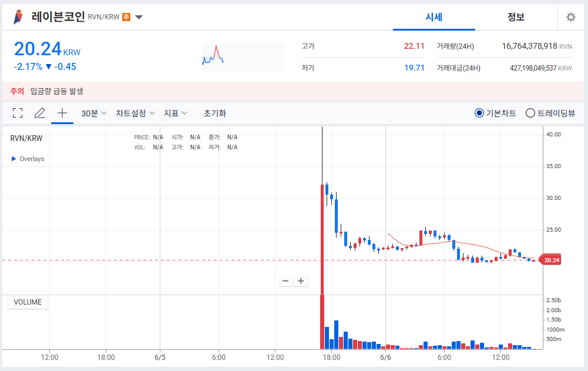Click the 2.50b volume axis label
Screen dimensions: 588x371
tap(553, 300)
